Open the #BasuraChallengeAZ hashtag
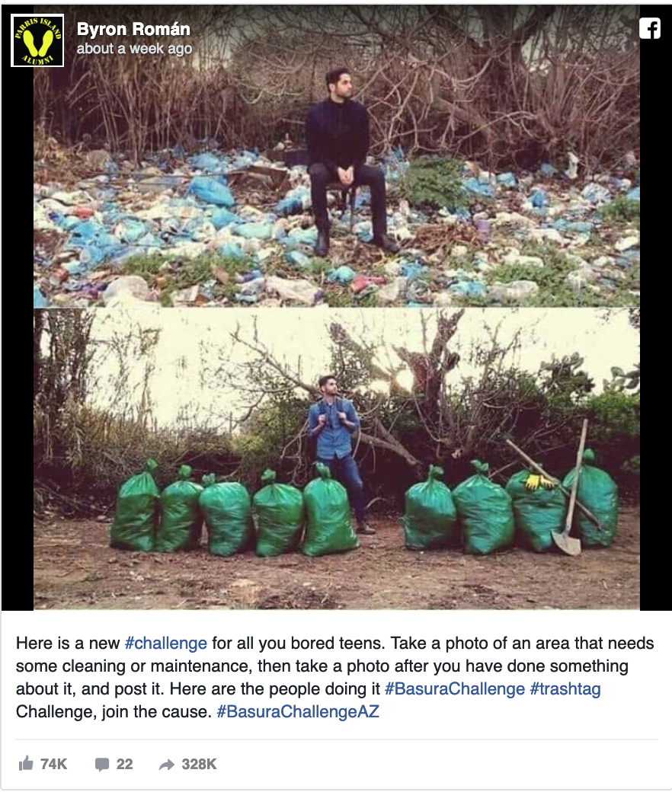The width and height of the screenshot is (672, 792). pos(298,712)
